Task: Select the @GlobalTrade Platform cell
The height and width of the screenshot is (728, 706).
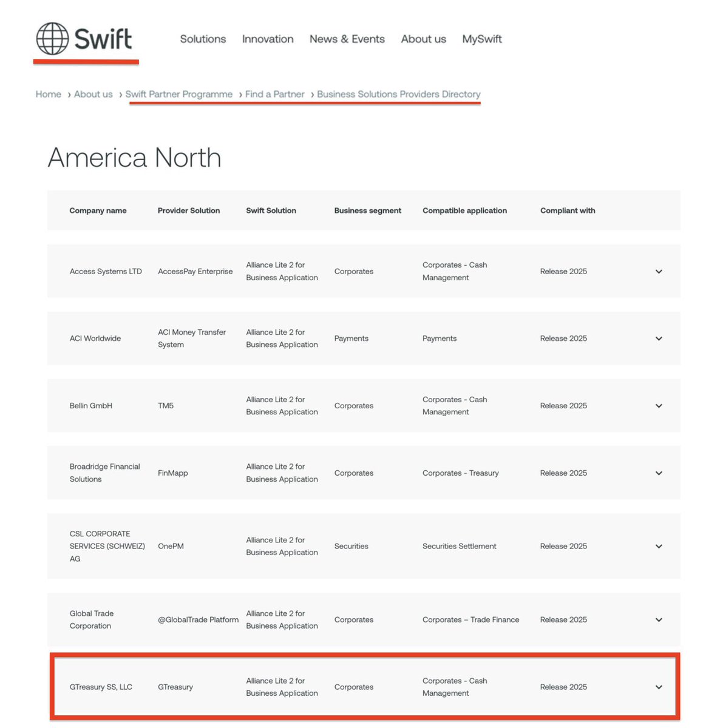Action: (199, 619)
